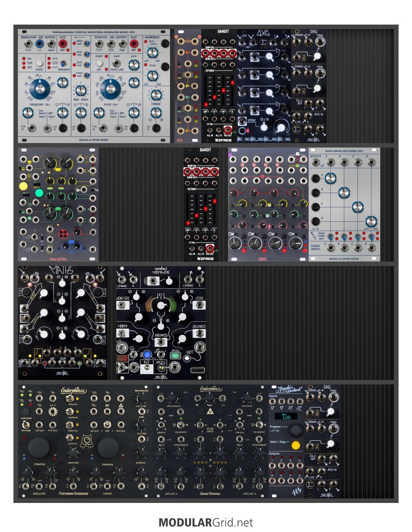Click the owl logo on Furthrrrr Generator
412x532 pixels.
[86, 441]
